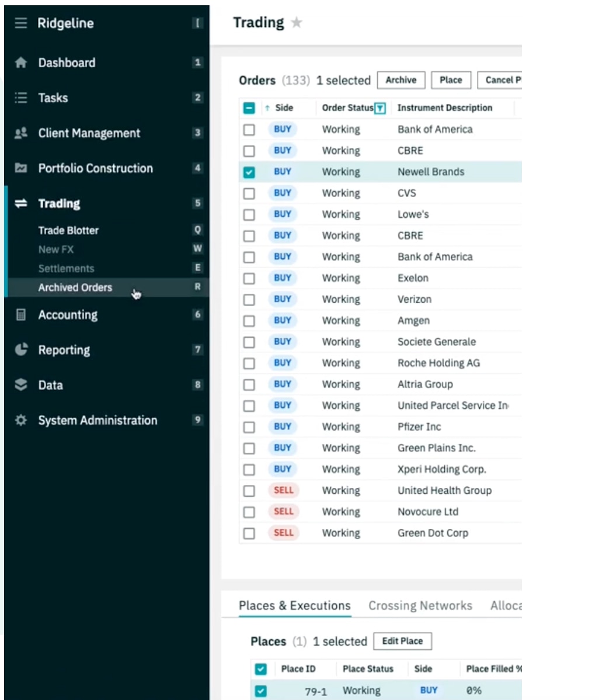The height and width of the screenshot is (700, 599).
Task: Click the Societe Generale instrument cell
Action: [x=437, y=342]
